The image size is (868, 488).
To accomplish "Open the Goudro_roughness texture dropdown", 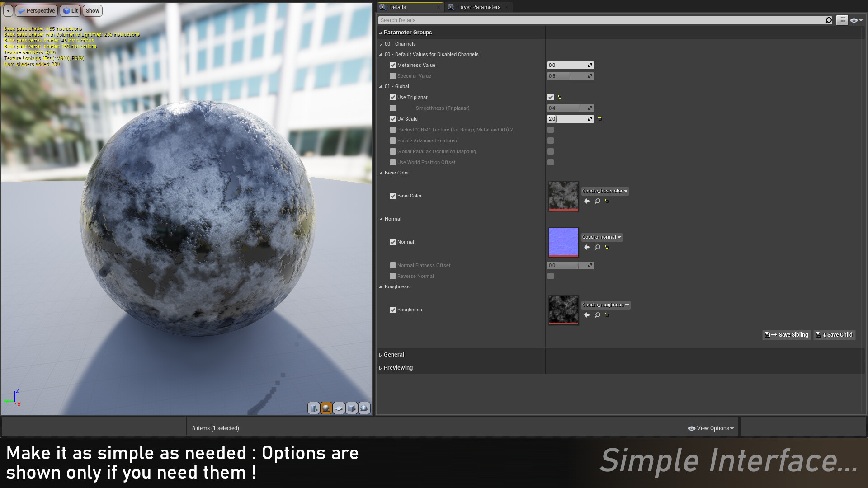I will (605, 305).
